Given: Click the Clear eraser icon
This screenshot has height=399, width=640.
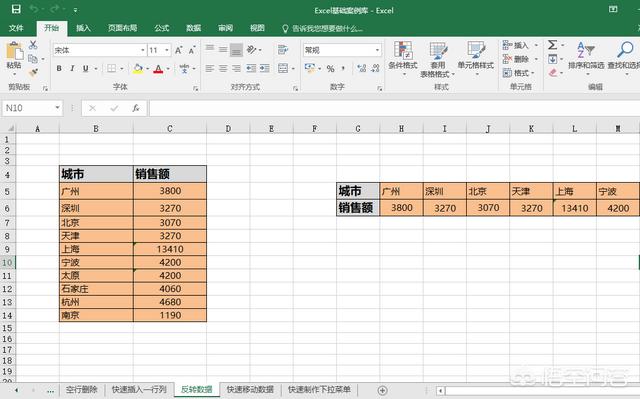Looking at the screenshot, I should [553, 73].
